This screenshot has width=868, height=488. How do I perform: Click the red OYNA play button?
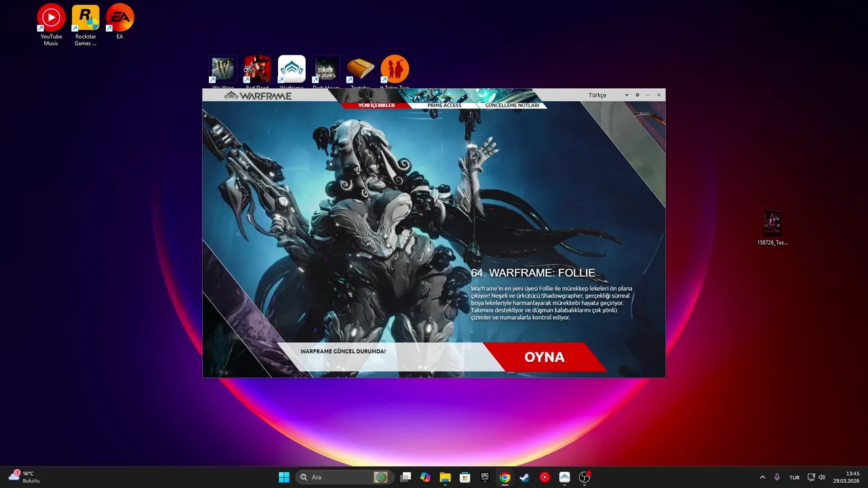point(545,357)
